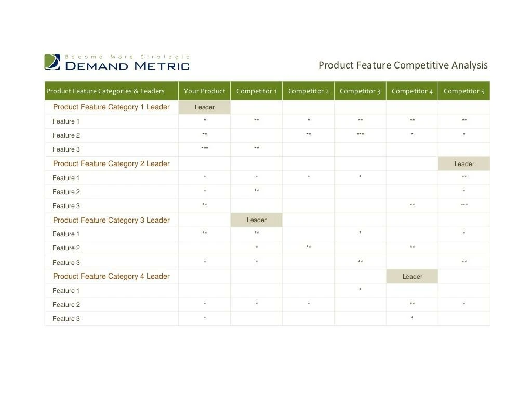Click Feature 2 under Product Feature Category 2
Viewport: 532px width, 411px height.
[x=66, y=191]
